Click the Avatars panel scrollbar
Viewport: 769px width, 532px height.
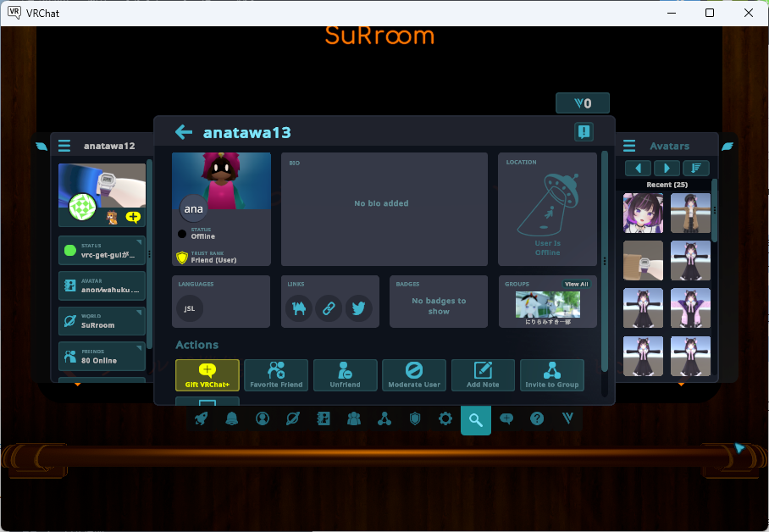point(715,210)
